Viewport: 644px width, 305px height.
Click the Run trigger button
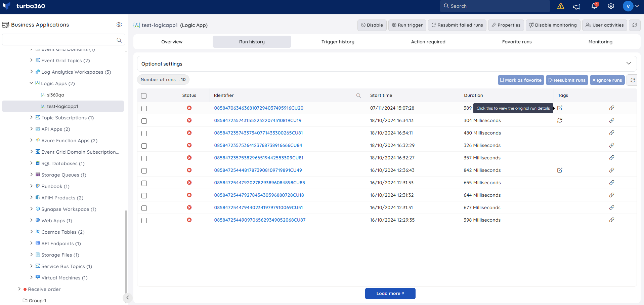coord(407,25)
